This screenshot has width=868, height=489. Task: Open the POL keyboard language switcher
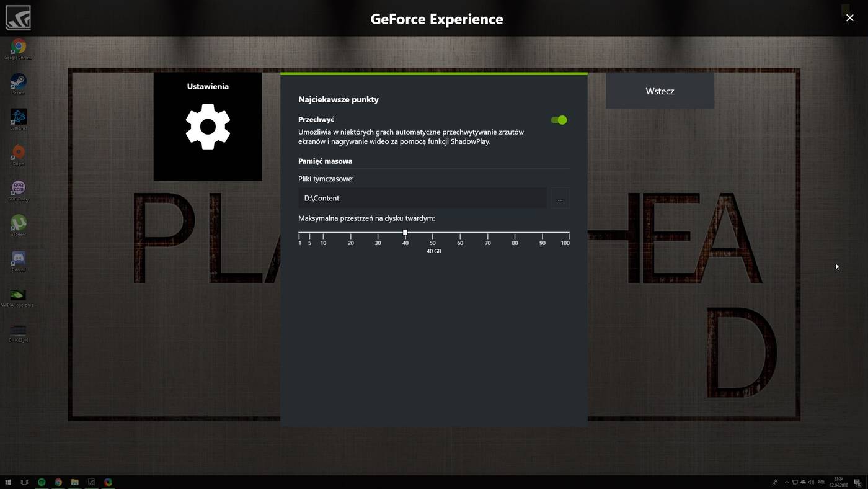coord(821,482)
